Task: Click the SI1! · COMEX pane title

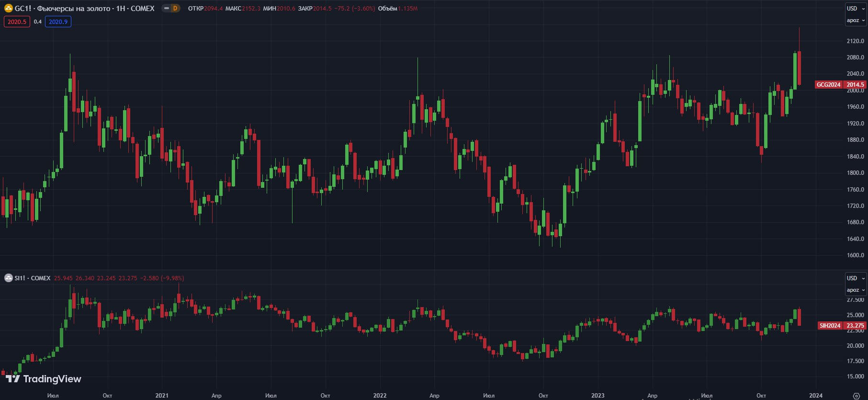Action: tap(32, 278)
